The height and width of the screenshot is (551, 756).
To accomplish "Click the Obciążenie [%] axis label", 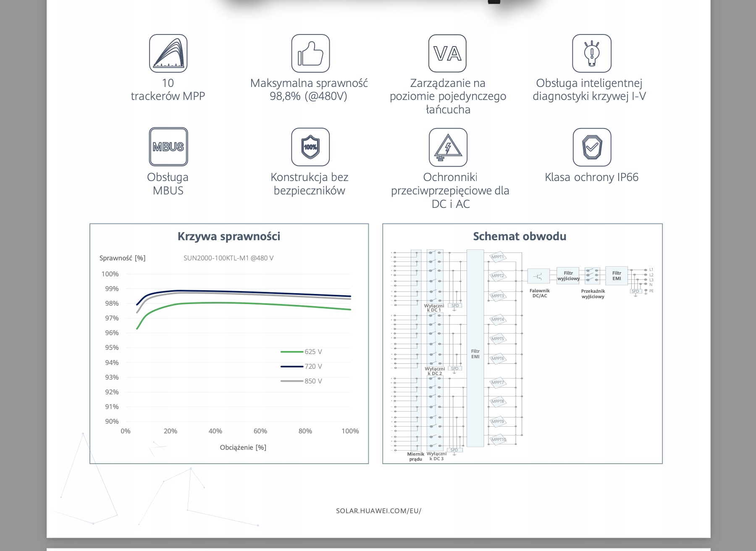I will click(243, 447).
